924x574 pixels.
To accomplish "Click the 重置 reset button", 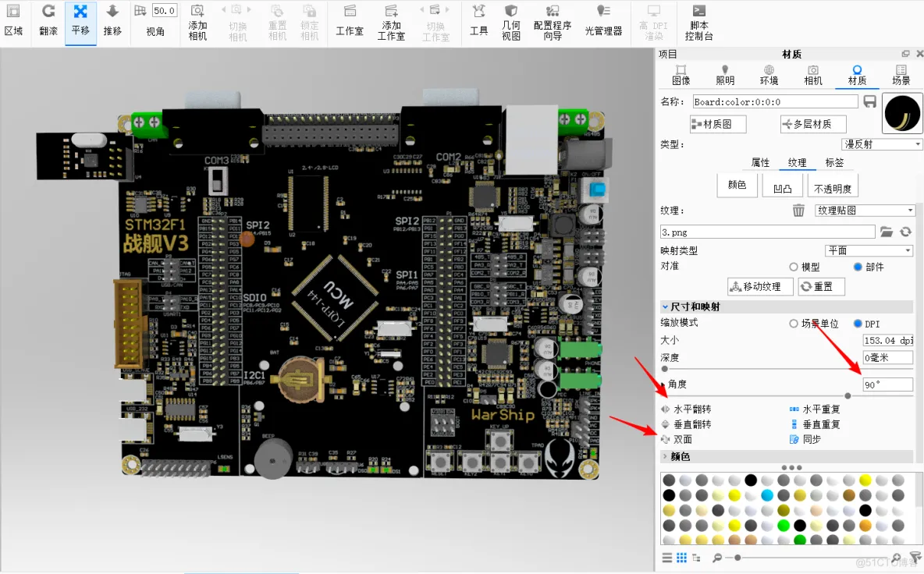I will click(821, 286).
